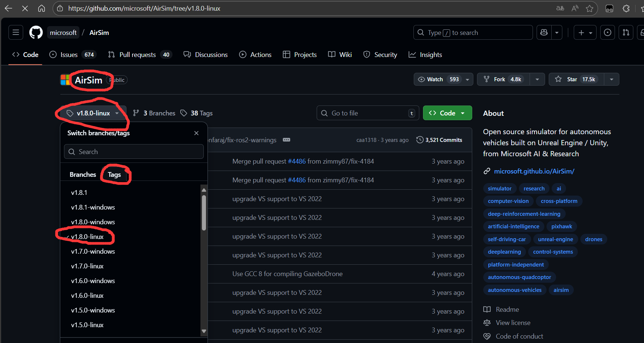Switch to Tags tab in the switcher

tap(114, 174)
